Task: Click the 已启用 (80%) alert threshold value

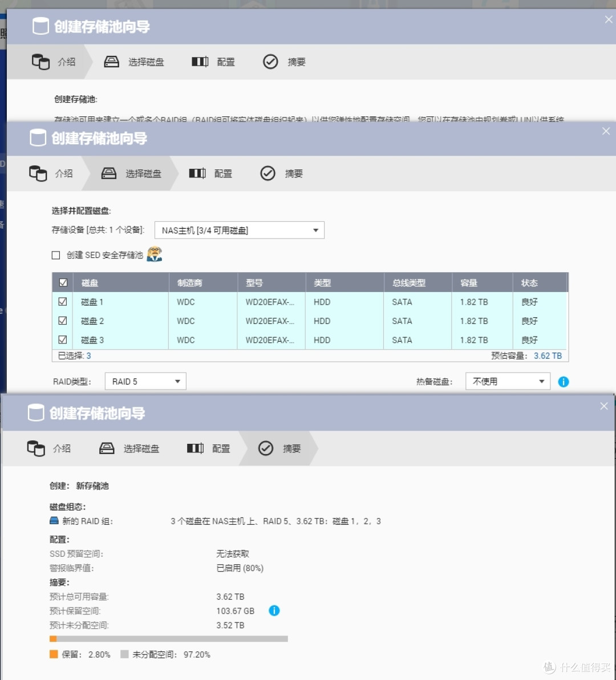Action: point(240,568)
